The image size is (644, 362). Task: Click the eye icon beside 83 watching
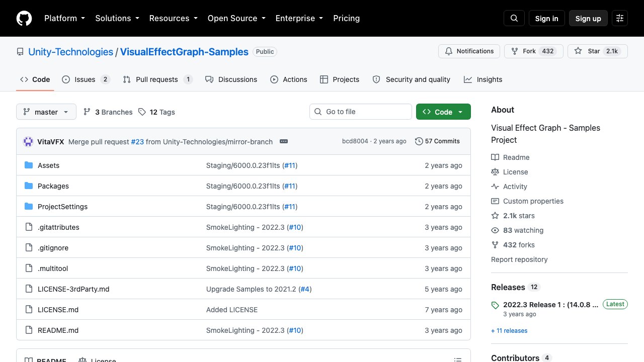[x=495, y=230]
